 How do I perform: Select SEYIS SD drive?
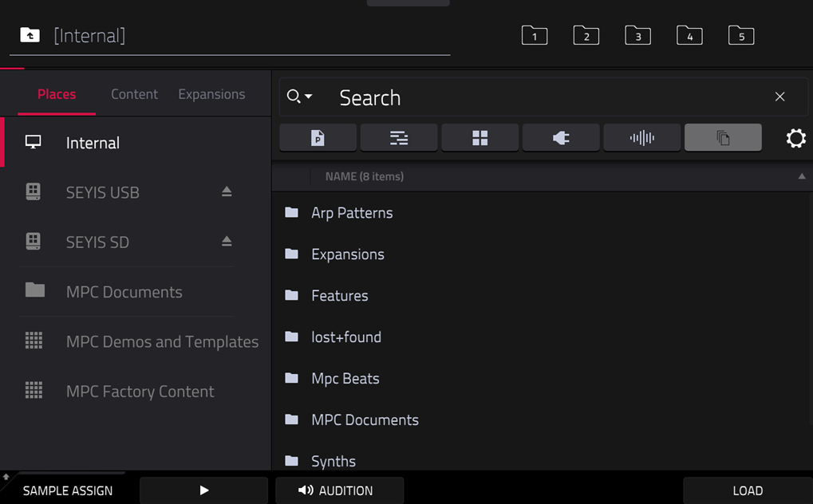[97, 242]
